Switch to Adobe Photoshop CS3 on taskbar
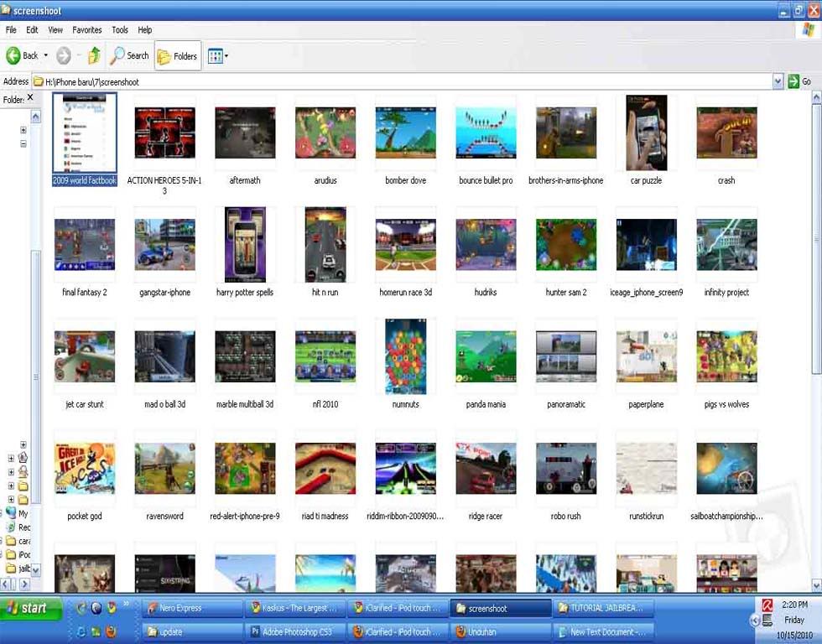Image resolution: width=822 pixels, height=644 pixels. coord(295,632)
